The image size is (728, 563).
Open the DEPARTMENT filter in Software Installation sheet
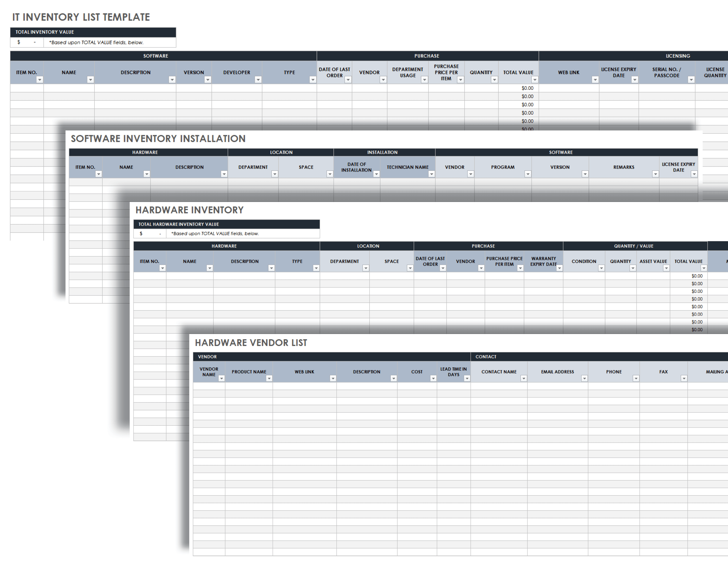pos(275,174)
